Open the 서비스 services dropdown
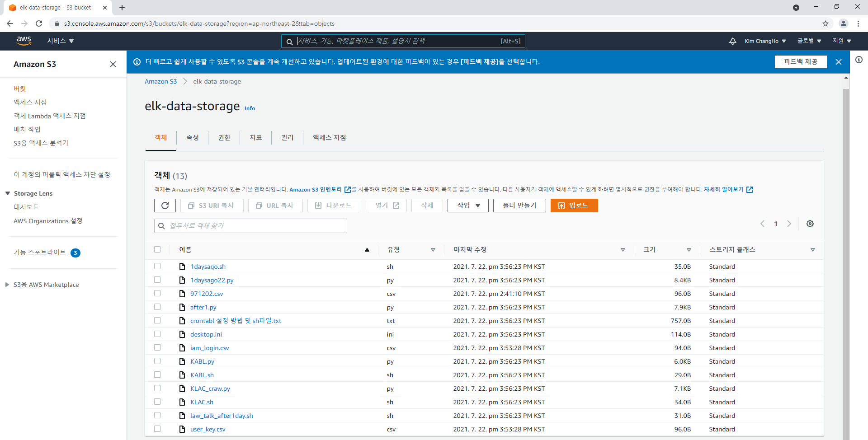868x440 pixels. pos(61,41)
